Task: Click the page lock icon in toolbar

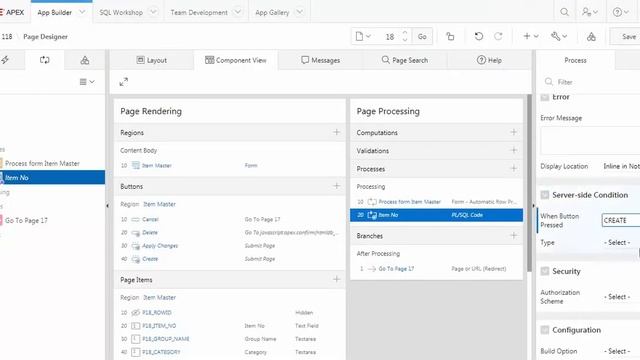Action: click(450, 36)
